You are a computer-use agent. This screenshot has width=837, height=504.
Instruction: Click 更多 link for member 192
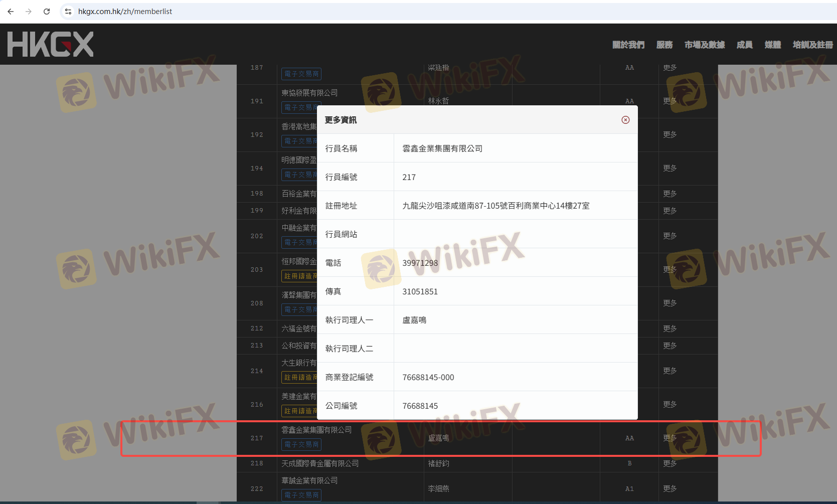pos(669,134)
